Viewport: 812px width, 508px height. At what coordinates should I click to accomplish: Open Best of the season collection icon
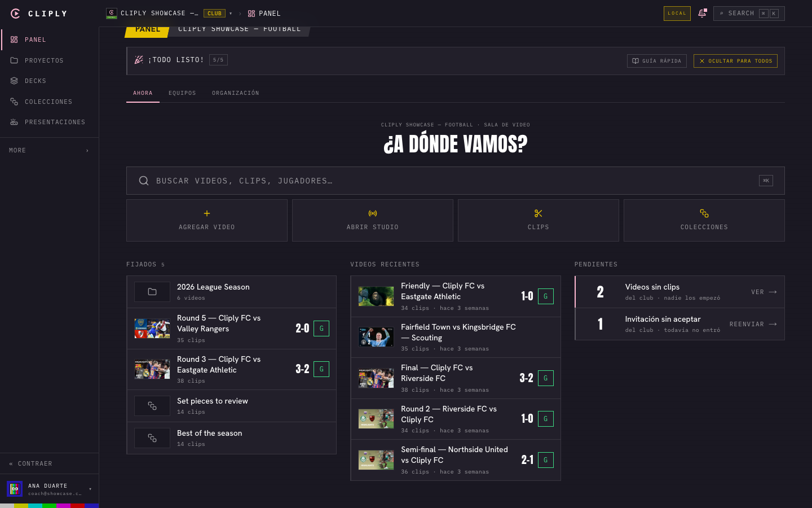[x=152, y=438]
